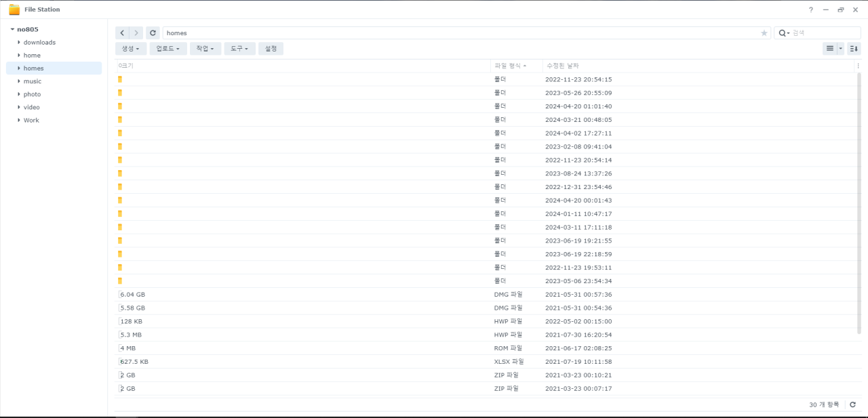Select downloads in the folder tree

39,43
